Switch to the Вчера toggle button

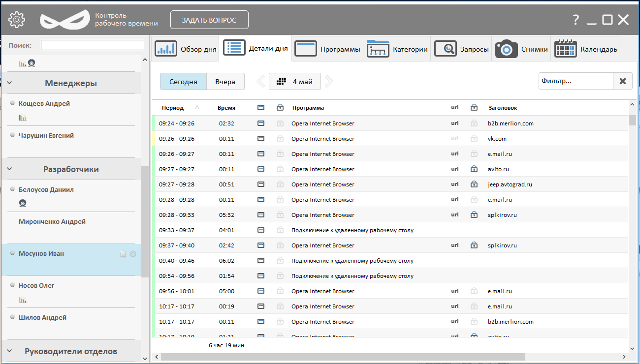pyautogui.click(x=225, y=82)
